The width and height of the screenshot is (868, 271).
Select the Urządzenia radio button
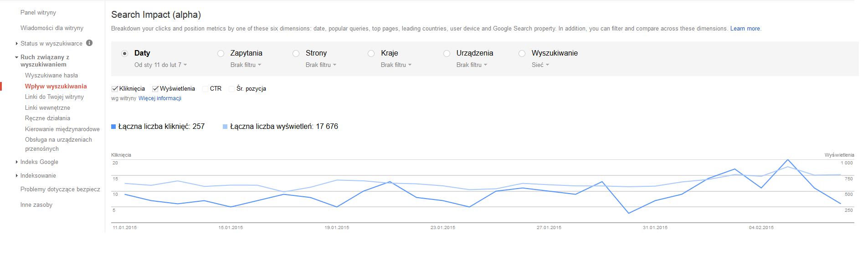(x=447, y=53)
